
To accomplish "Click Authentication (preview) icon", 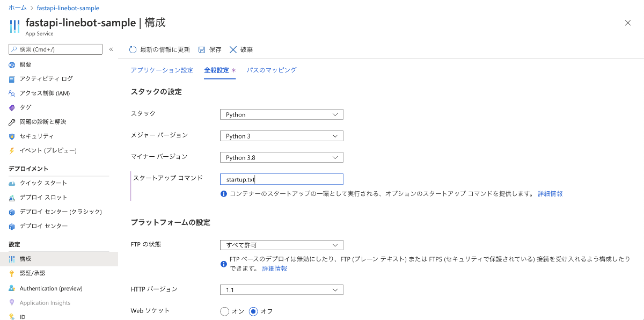I will (12, 288).
